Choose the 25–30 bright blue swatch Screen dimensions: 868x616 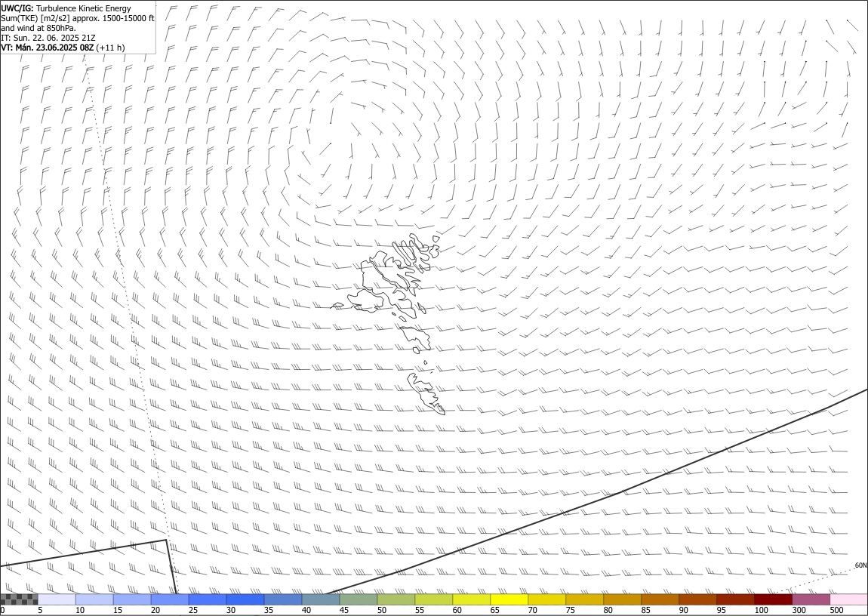[208, 599]
